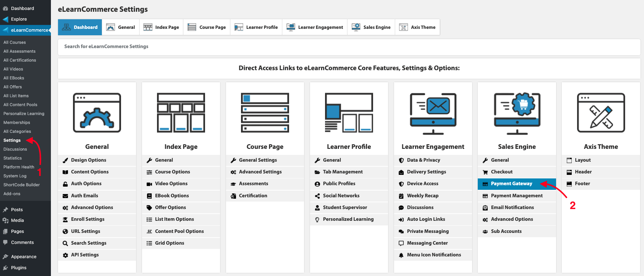Click the URL Settings globe icon
Screen dimensions: 644x276
66,231
